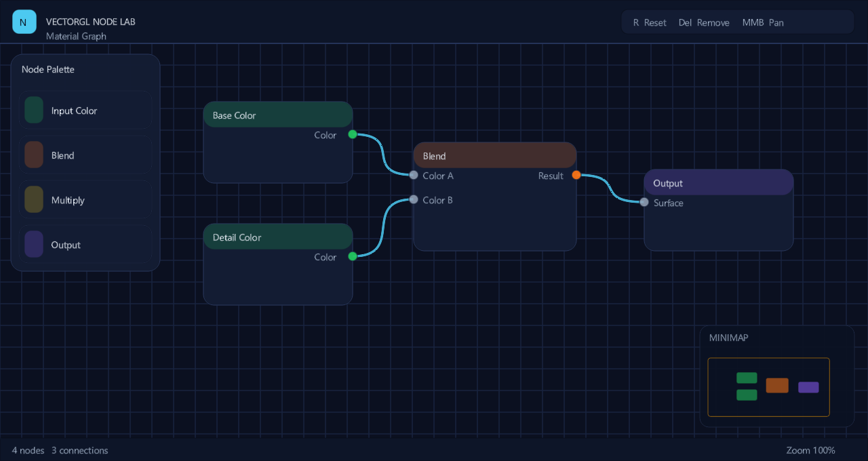Click the R Reset shortcut hint
Image resolution: width=868 pixels, height=461 pixels.
click(x=650, y=22)
